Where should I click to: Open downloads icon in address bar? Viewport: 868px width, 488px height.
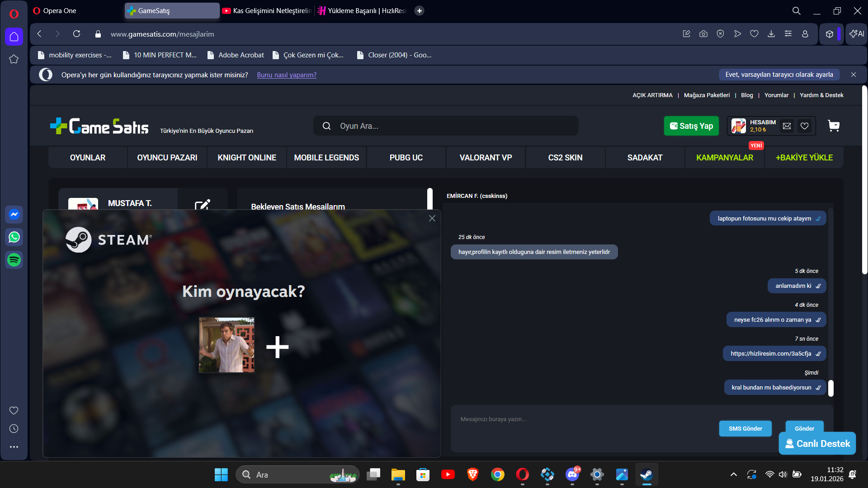pos(771,34)
